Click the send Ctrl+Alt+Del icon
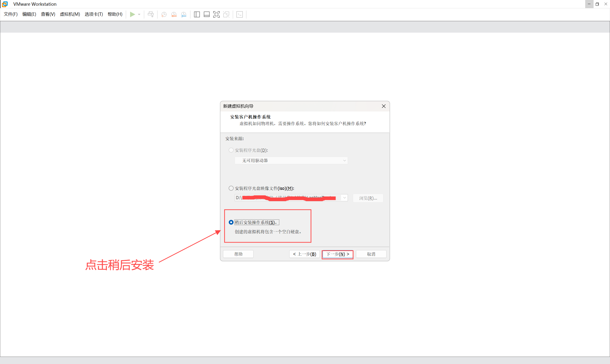This screenshot has width=610, height=364. click(151, 15)
